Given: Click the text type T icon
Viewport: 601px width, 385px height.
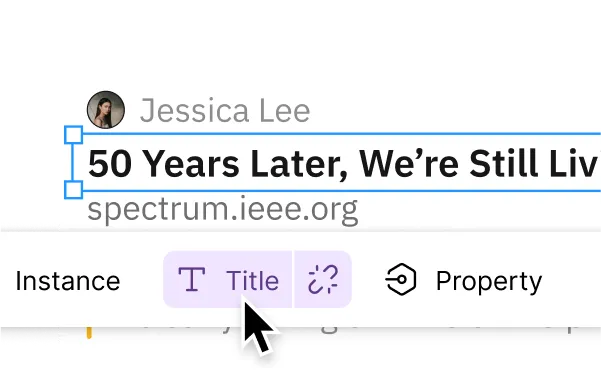Looking at the screenshot, I should click(x=192, y=280).
